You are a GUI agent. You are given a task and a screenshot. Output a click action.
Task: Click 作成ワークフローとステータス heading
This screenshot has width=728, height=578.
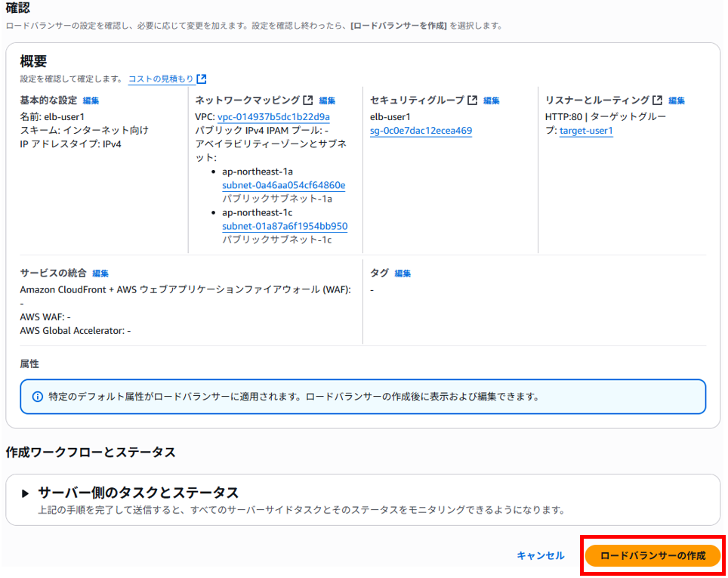click(91, 453)
